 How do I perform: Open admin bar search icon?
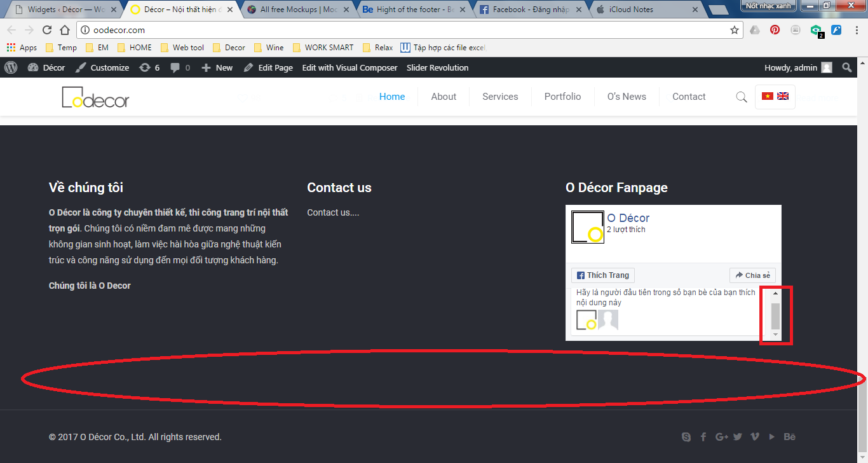846,67
